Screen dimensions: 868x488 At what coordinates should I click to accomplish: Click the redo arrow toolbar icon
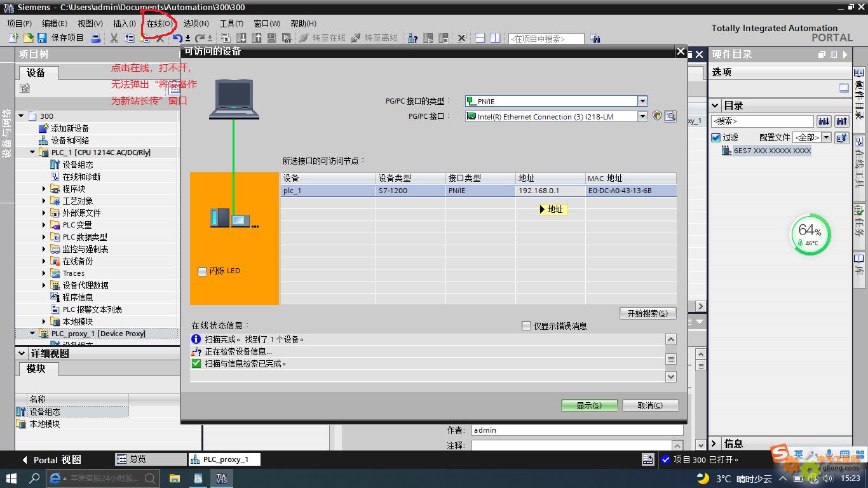(x=200, y=38)
